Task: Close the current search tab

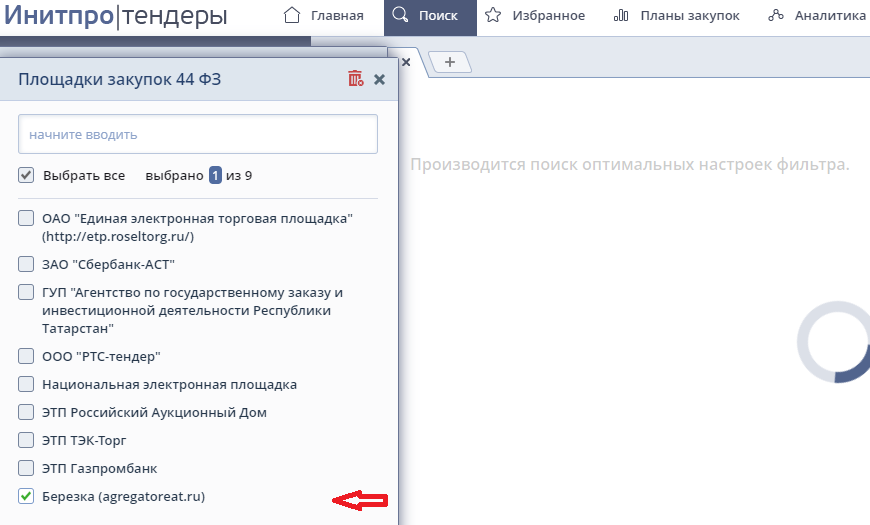Action: (406, 62)
